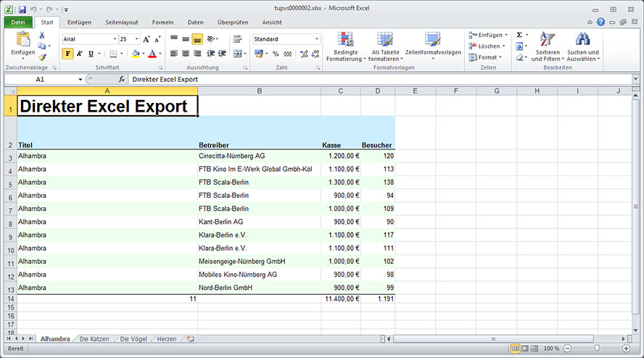The image size is (644, 358).
Task: Toggle italic formatting button
Action: coord(79,54)
